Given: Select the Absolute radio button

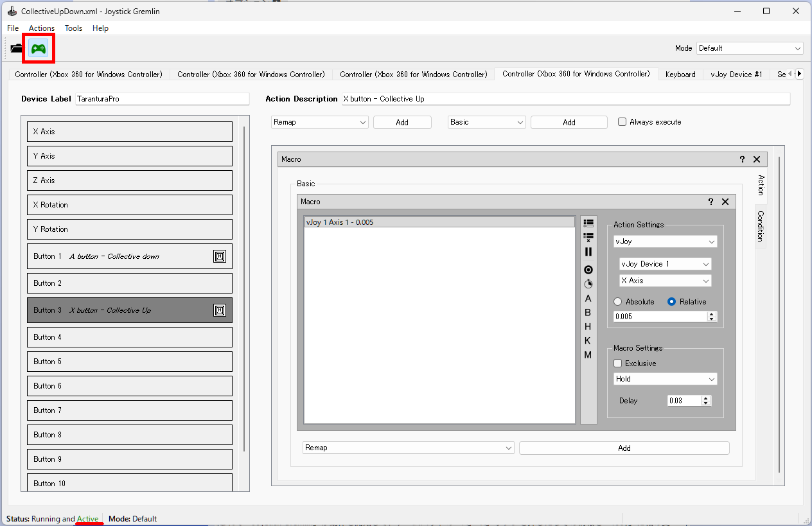Looking at the screenshot, I should tap(618, 302).
